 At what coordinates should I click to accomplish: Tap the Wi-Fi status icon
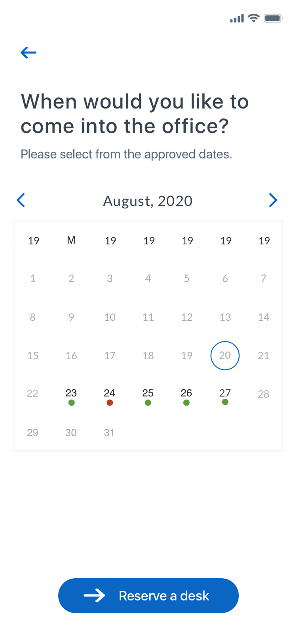(253, 18)
